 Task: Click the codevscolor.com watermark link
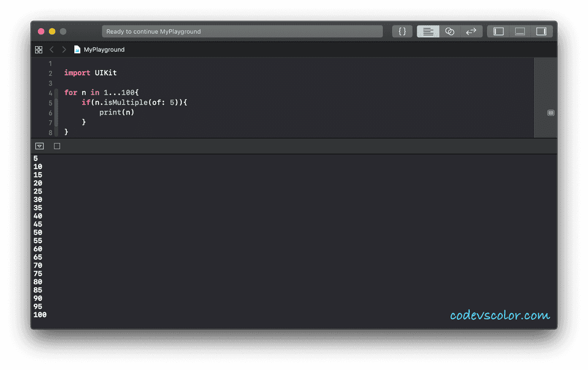500,315
